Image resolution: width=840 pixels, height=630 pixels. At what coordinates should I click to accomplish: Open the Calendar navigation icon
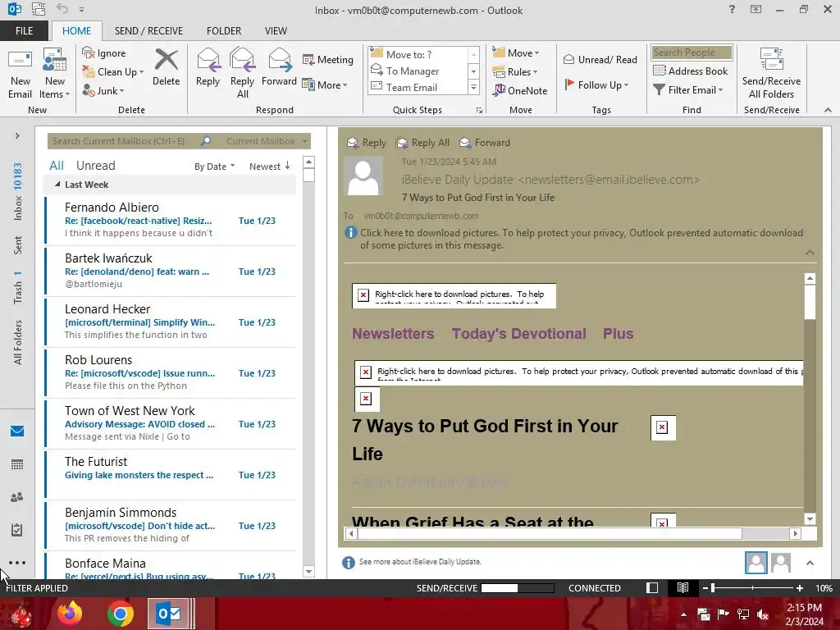pyautogui.click(x=17, y=464)
